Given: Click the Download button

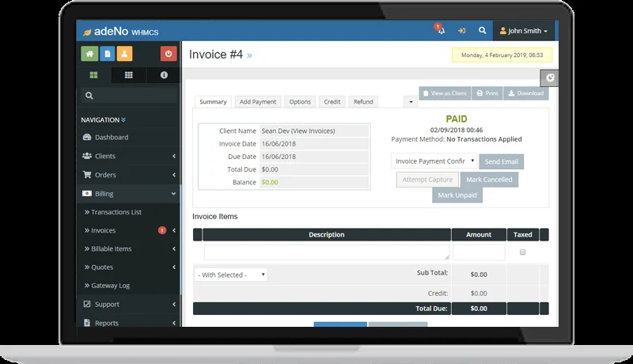Looking at the screenshot, I should tap(526, 93).
